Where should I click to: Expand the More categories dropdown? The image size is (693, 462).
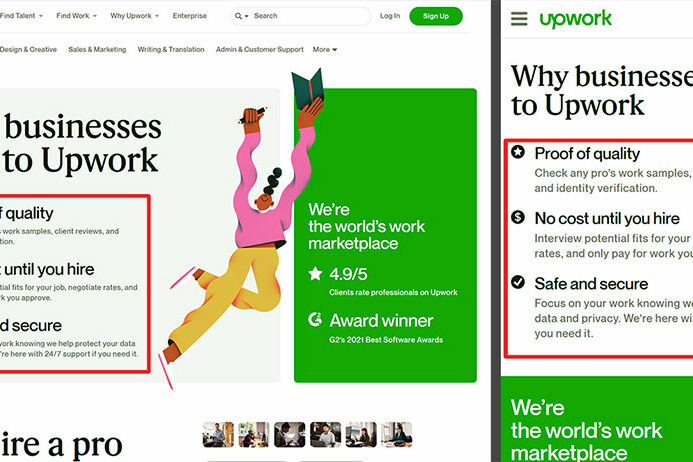click(324, 49)
